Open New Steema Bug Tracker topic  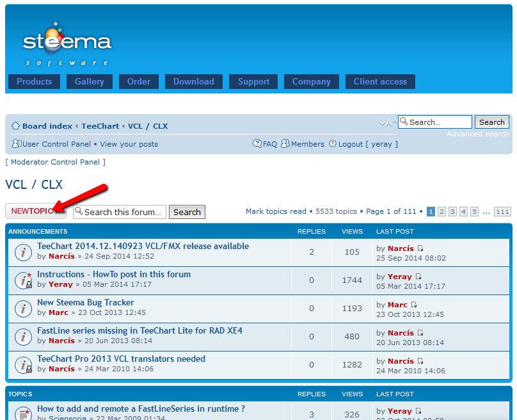pos(86,303)
